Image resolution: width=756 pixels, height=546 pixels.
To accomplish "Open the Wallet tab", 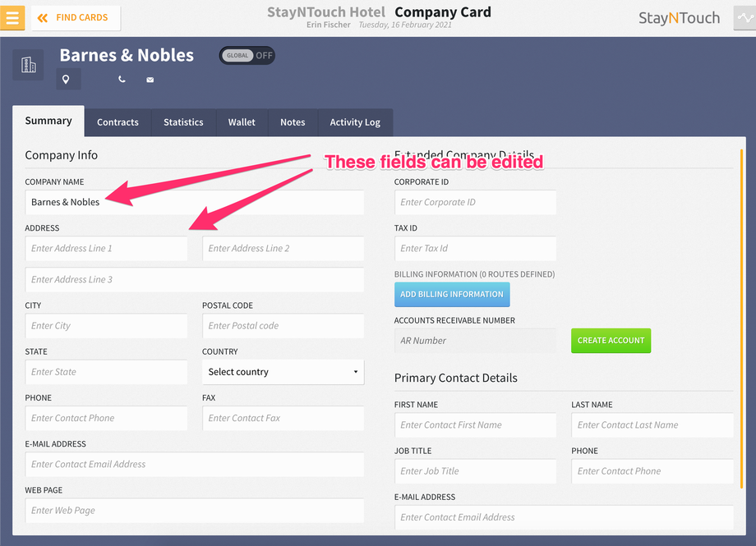I will [242, 122].
